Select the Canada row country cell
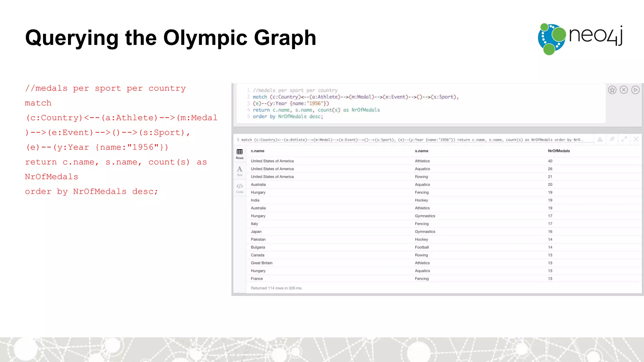The image size is (644, 362). [x=258, y=255]
